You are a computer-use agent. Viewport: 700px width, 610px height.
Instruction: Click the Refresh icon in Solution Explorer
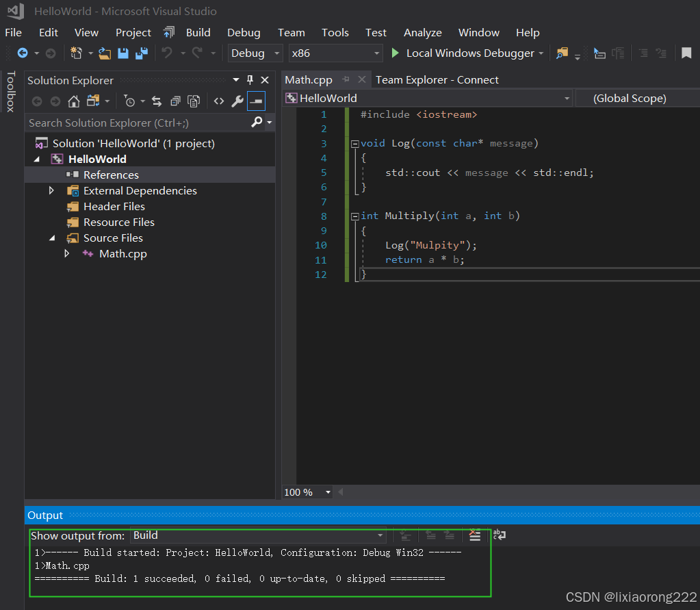click(177, 101)
